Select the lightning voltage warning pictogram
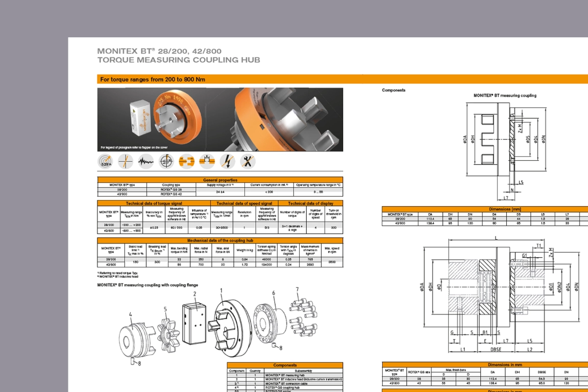The image size is (588, 392). click(x=227, y=161)
